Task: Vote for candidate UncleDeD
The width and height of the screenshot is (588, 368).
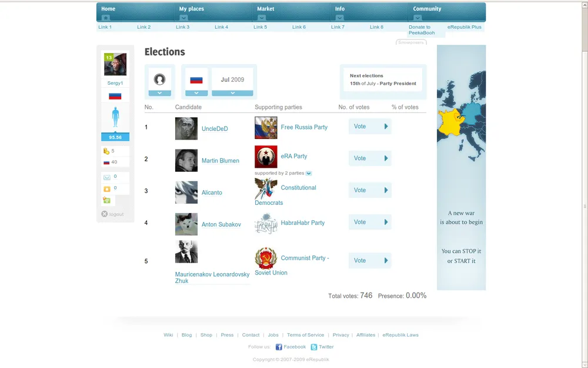Action: (369, 127)
